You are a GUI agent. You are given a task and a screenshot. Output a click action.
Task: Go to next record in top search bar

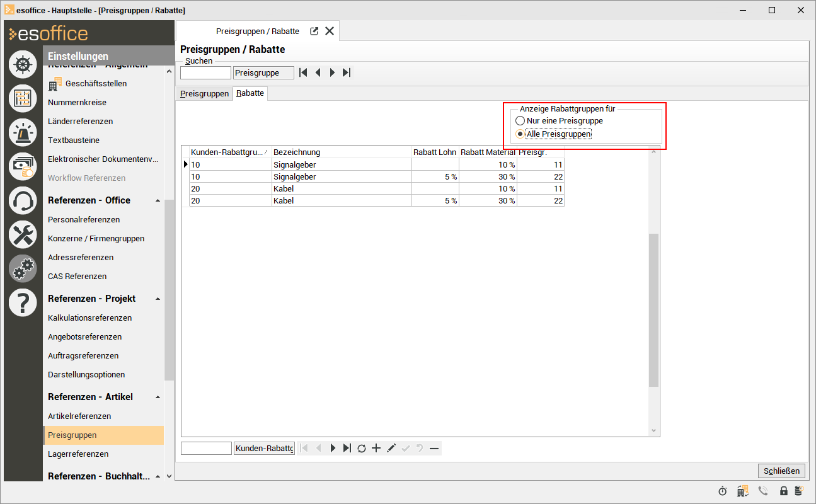tap(332, 72)
